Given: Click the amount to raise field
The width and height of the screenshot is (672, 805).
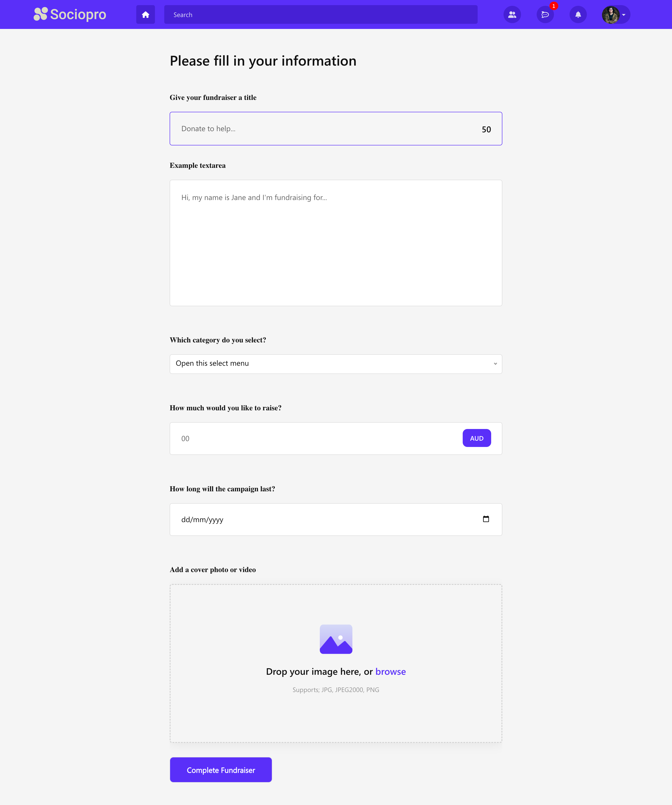Looking at the screenshot, I should 314,439.
